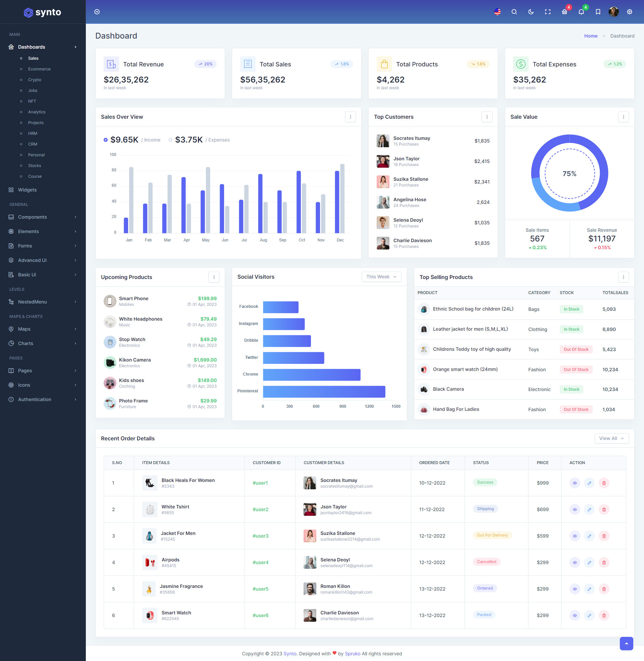Image resolution: width=644 pixels, height=661 pixels.
Task: Enter fullscreen mode via the header icon
Action: (x=548, y=11)
